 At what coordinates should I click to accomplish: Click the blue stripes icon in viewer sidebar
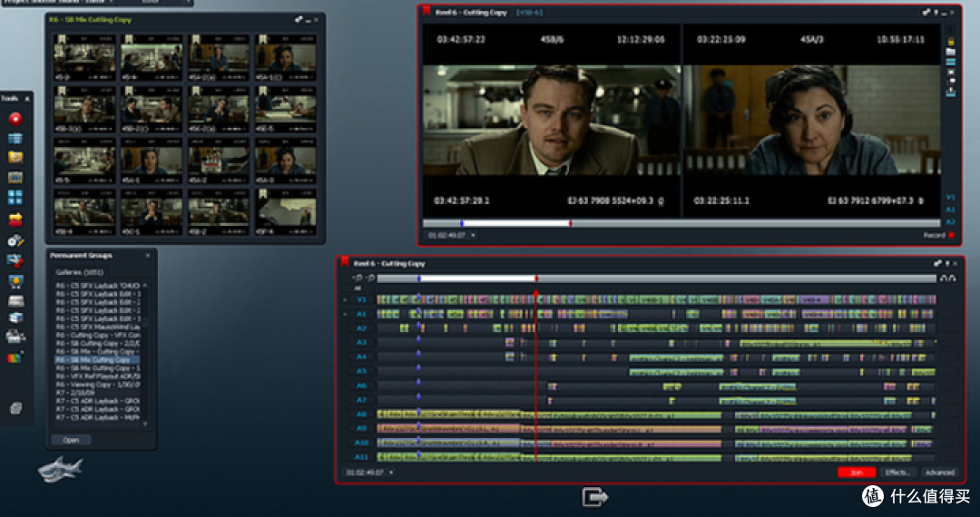pos(951,62)
